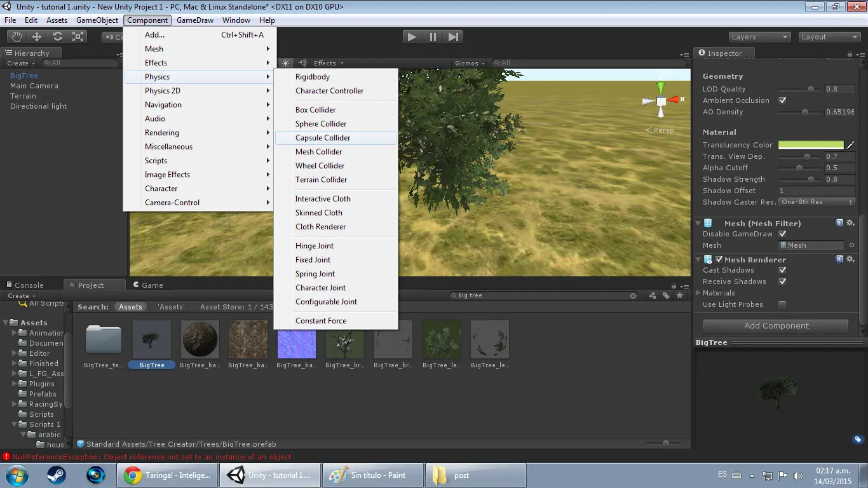The height and width of the screenshot is (488, 868).
Task: Select the Assets search scope
Action: tap(130, 307)
